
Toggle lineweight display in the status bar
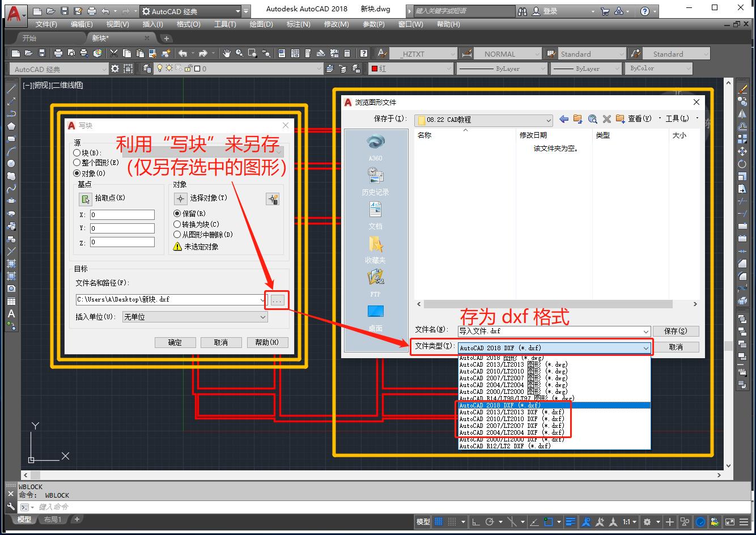[571, 522]
